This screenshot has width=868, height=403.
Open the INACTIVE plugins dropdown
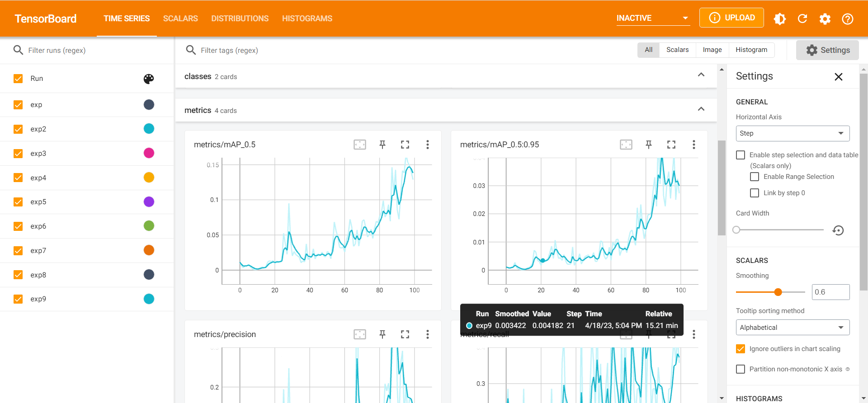point(653,18)
